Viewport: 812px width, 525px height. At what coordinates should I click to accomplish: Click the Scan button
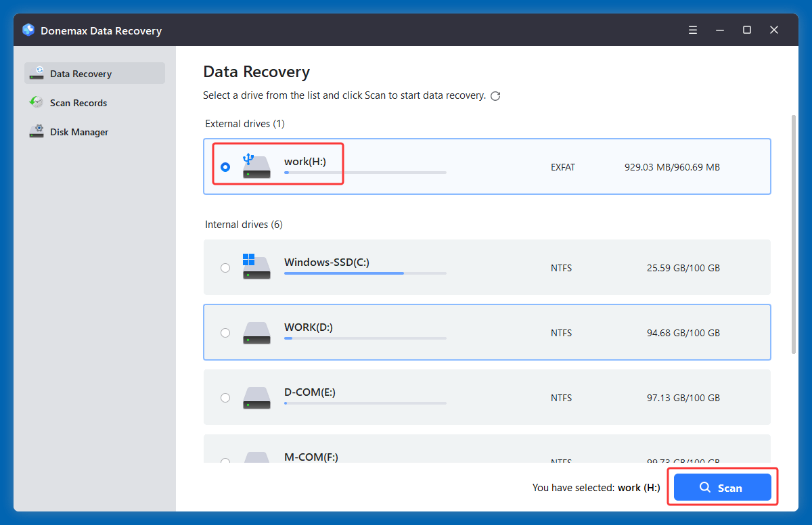pos(723,487)
